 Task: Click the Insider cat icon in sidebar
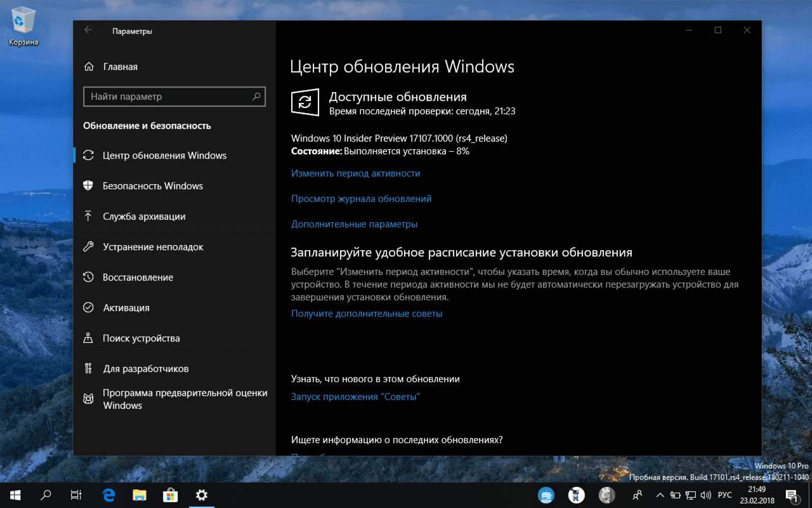pyautogui.click(x=89, y=399)
